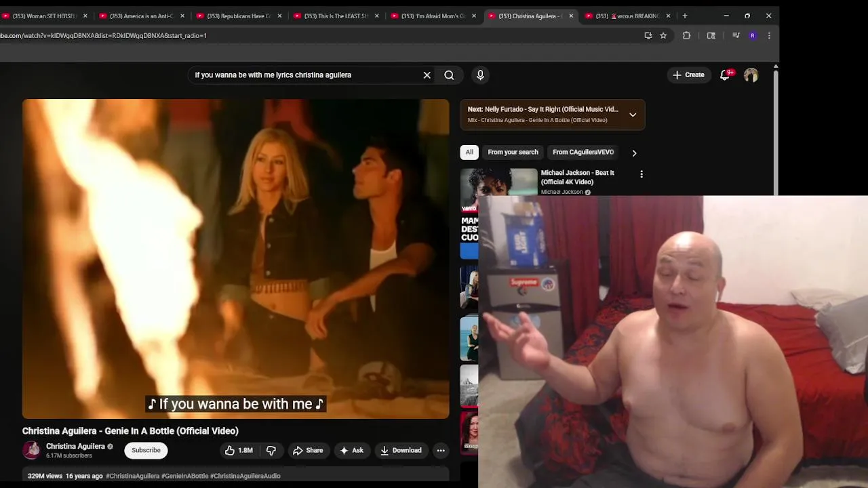868x488 pixels.
Task: Open the Create menu
Action: click(688, 75)
